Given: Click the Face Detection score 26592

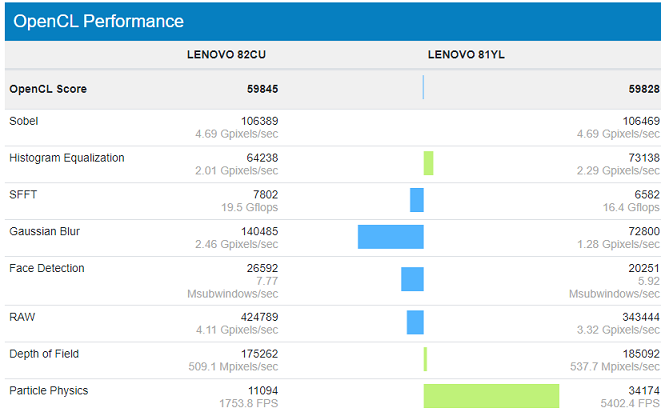Looking at the screenshot, I should (x=262, y=268).
